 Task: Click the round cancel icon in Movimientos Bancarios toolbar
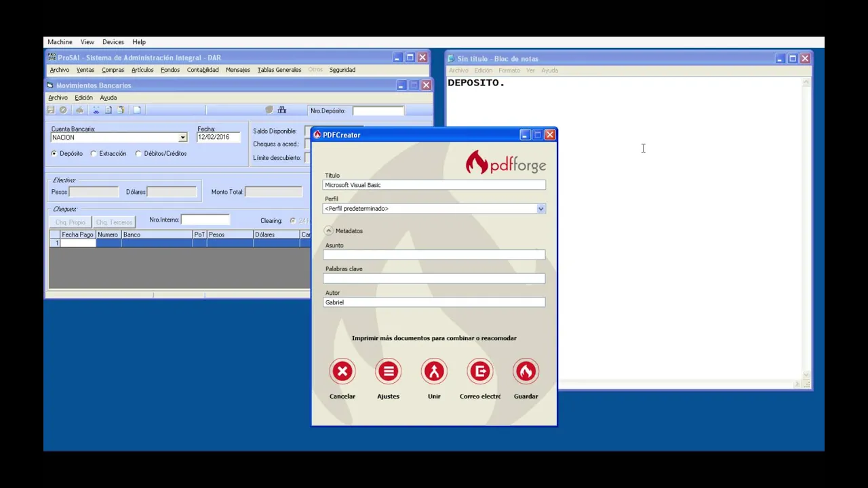[63, 110]
